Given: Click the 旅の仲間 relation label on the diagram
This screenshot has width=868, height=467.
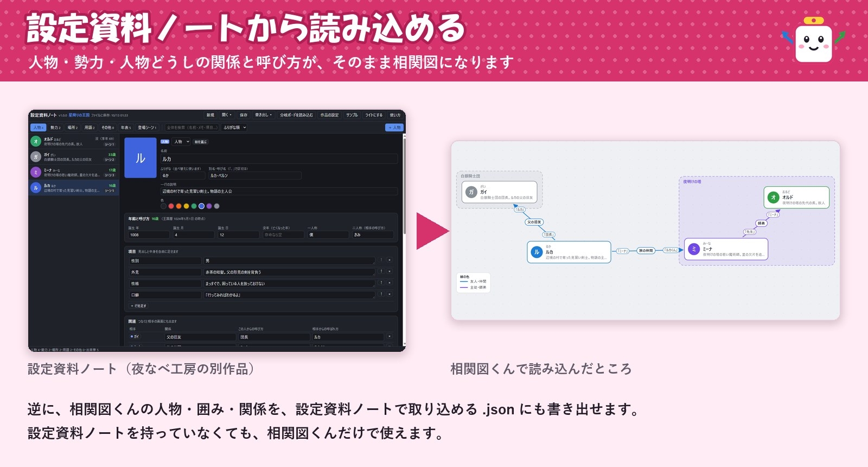Looking at the screenshot, I should (646, 250).
